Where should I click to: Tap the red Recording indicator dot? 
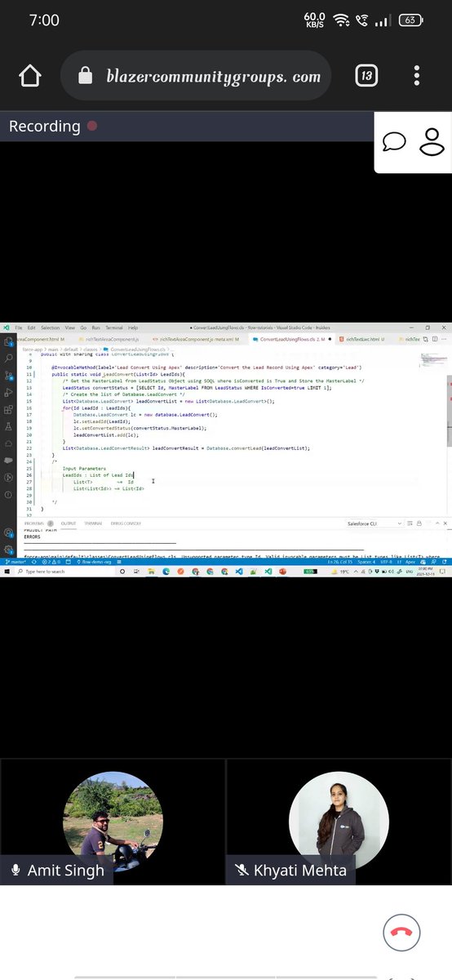click(x=92, y=127)
